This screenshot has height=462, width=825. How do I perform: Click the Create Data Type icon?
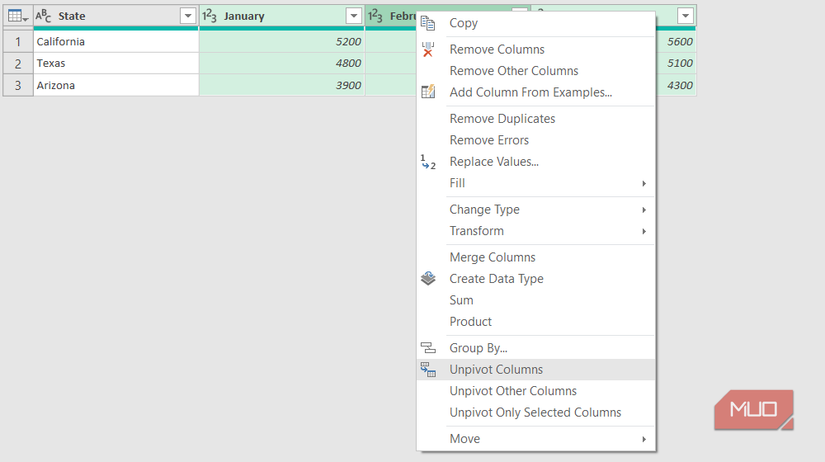click(428, 279)
